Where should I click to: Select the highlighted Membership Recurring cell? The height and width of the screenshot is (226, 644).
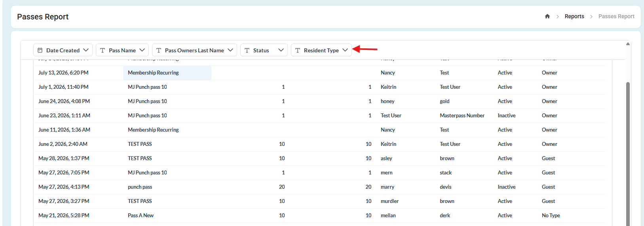[167, 73]
